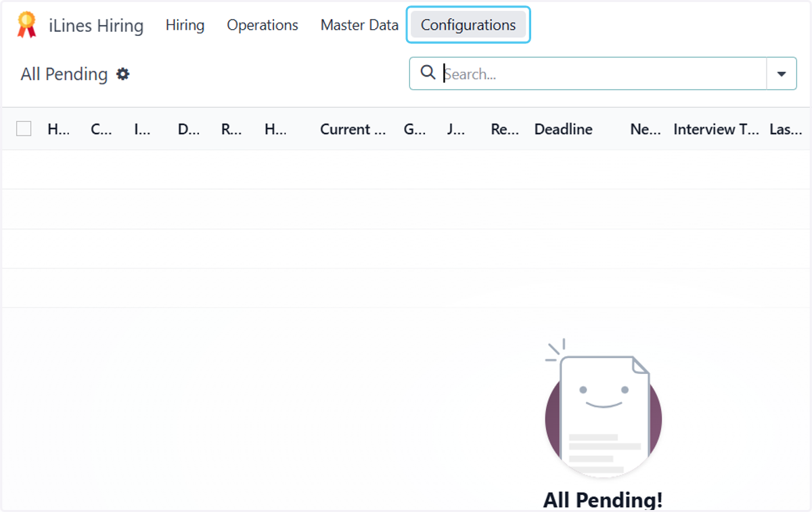
Task: Sort by the Ne... column header
Action: coord(646,129)
